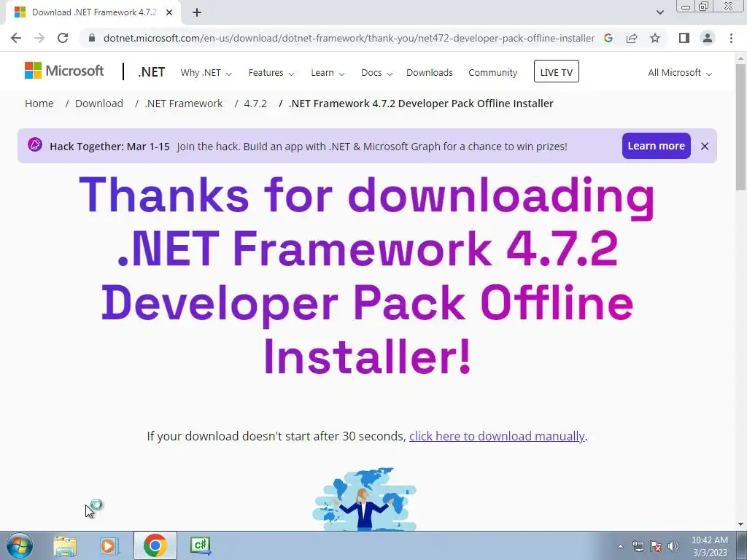Expand the Why .NET menu

tap(206, 73)
